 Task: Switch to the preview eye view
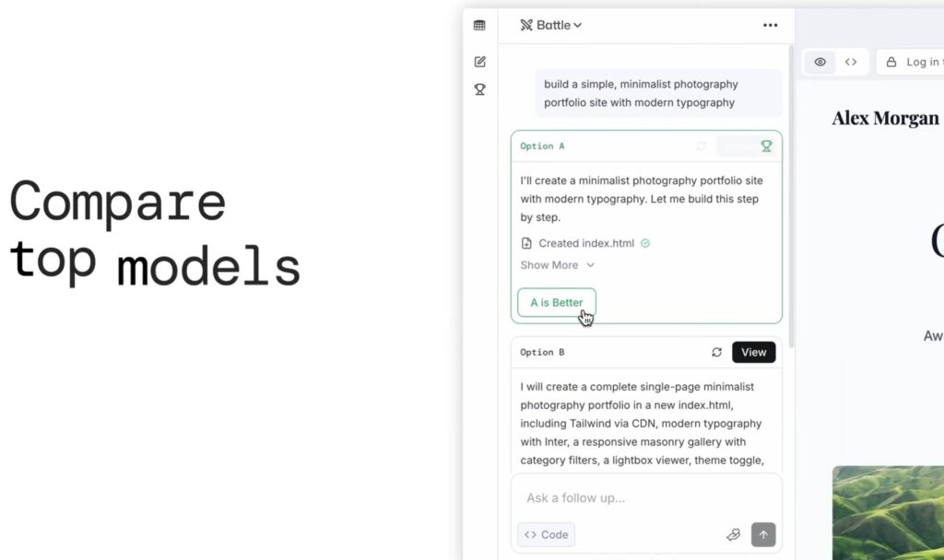click(820, 63)
